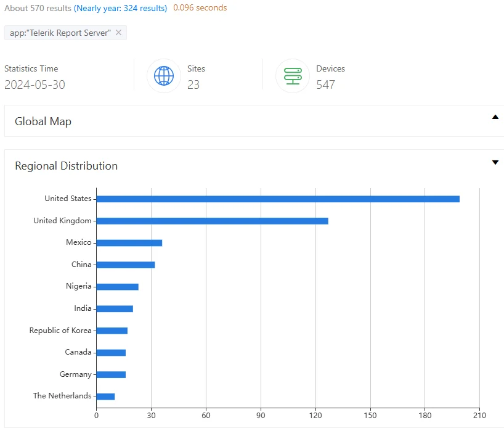The image size is (504, 428).
Task: Select the Mexico bar in chart
Action: [129, 242]
